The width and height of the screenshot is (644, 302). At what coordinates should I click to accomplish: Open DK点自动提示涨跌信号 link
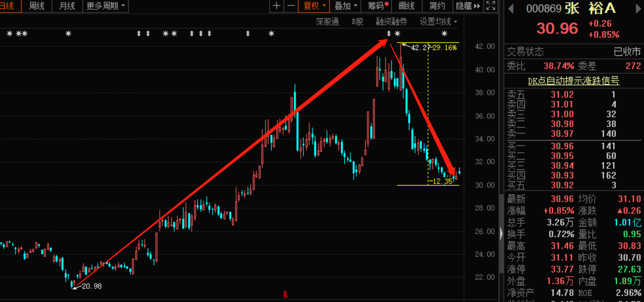(x=573, y=81)
